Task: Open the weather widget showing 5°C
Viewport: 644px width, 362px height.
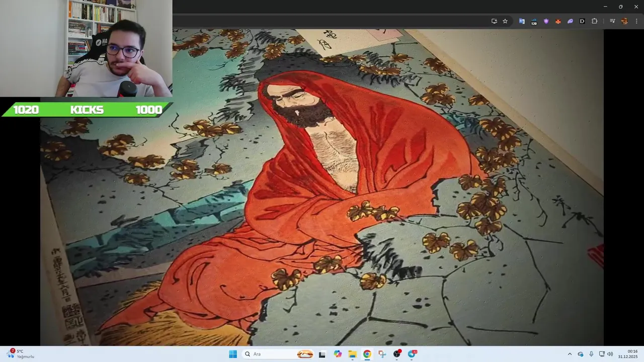Action: point(20,354)
